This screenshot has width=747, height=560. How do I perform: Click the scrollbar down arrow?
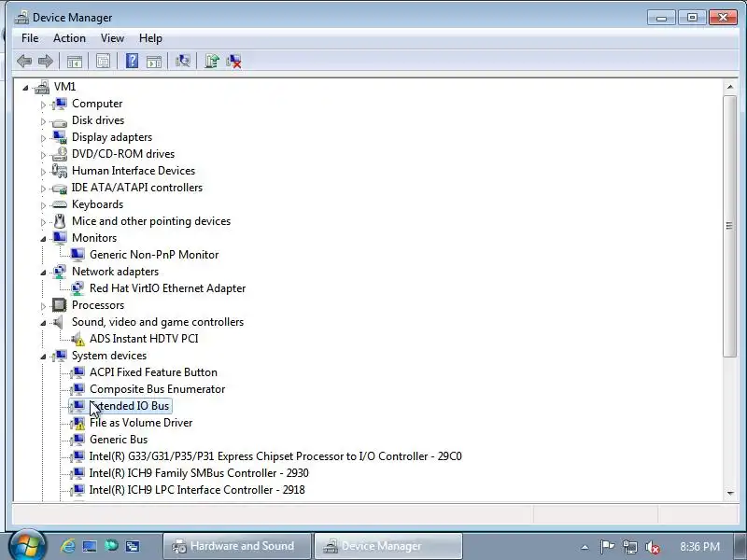(x=730, y=494)
